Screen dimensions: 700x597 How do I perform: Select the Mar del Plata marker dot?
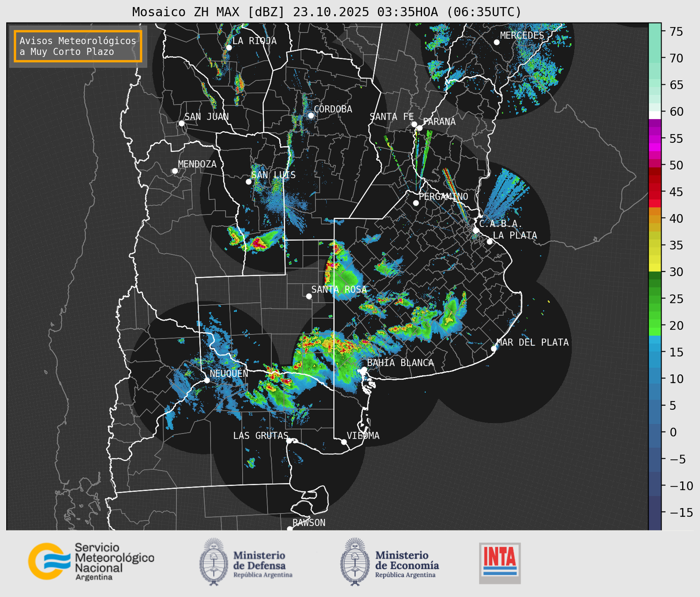click(494, 349)
